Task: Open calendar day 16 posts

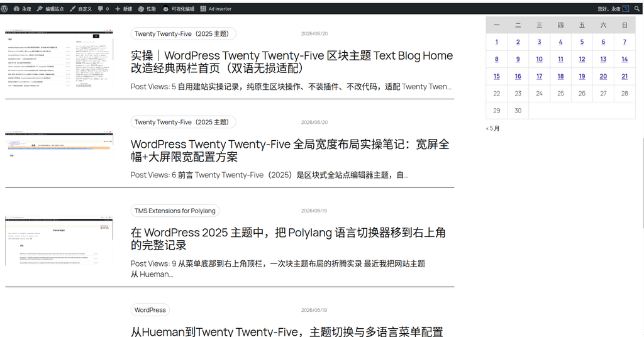Action: (518, 76)
